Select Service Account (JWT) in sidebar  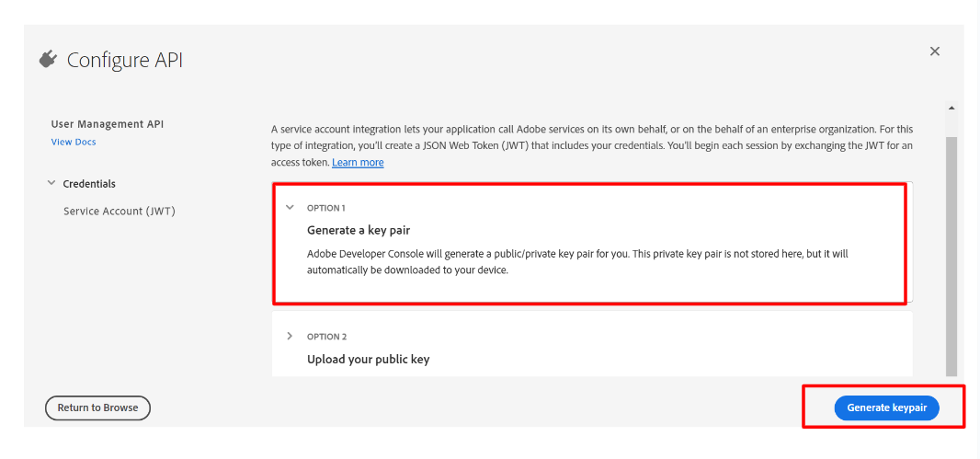pyautogui.click(x=120, y=212)
